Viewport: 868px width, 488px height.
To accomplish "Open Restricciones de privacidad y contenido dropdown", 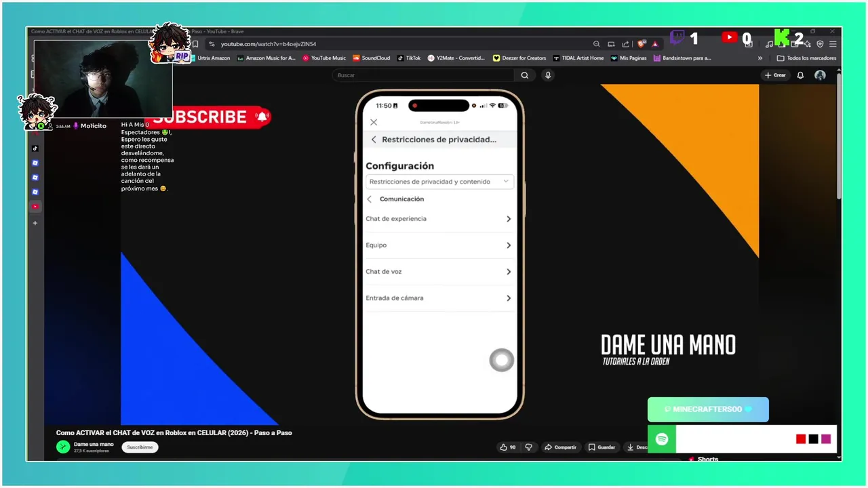I will 439,182.
